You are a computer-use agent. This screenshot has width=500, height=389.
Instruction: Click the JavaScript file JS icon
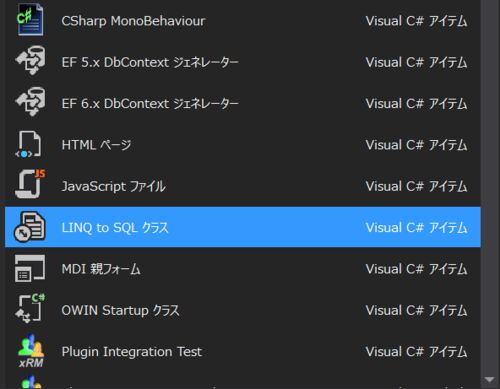[x=30, y=184]
